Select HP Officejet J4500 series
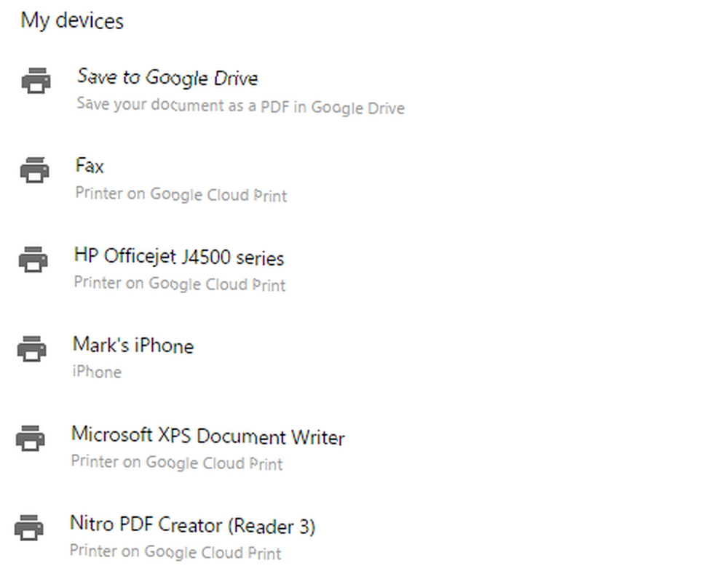This screenshot has width=728, height=587. [x=179, y=257]
